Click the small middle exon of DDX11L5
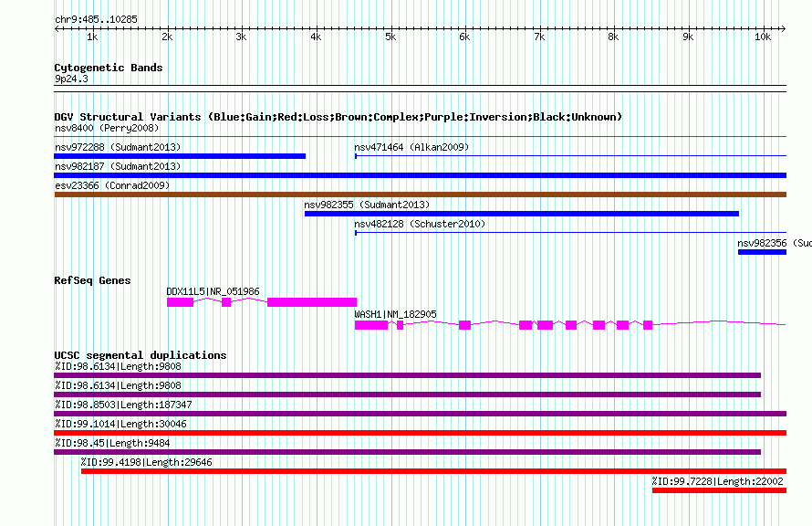The height and width of the screenshot is (526, 812). pos(225,302)
